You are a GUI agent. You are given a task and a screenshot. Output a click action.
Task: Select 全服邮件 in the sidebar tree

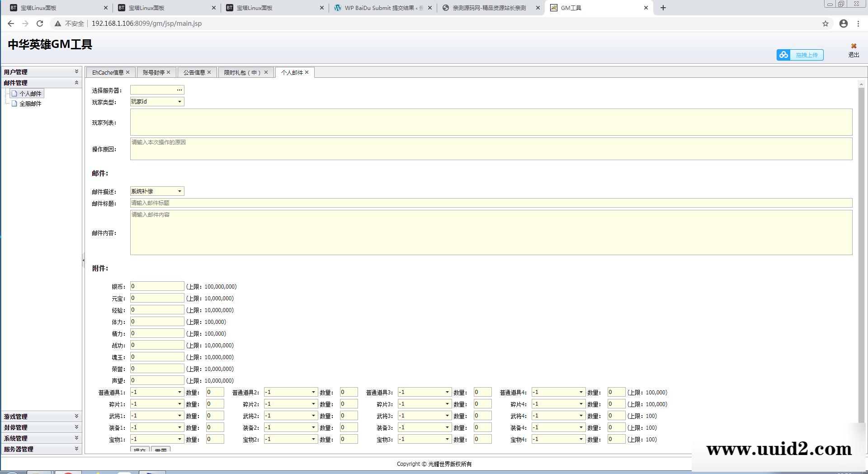(30, 104)
